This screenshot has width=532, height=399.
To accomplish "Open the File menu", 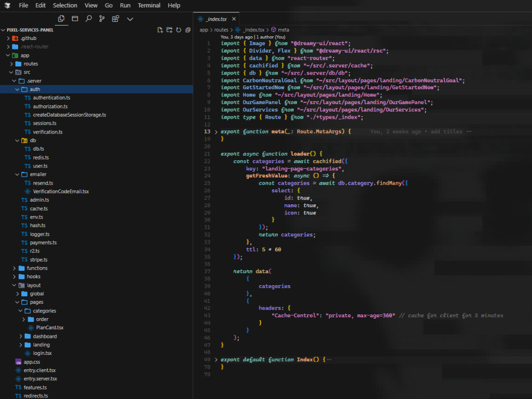I will click(23, 5).
